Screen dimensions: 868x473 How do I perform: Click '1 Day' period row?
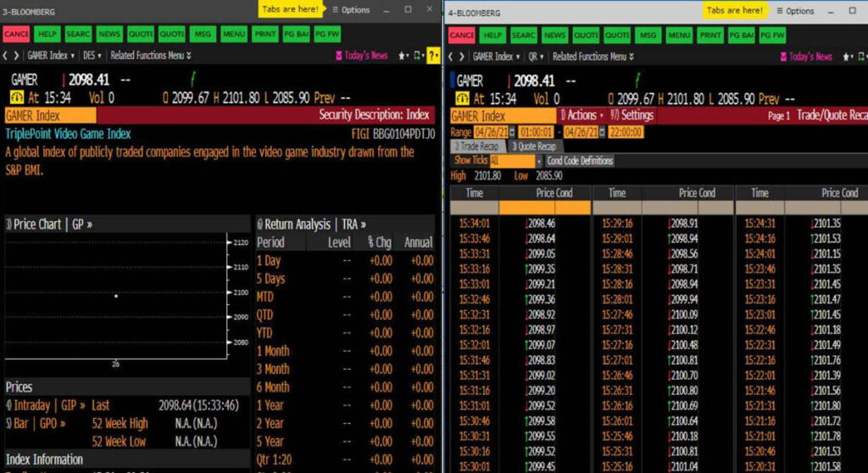[345, 260]
